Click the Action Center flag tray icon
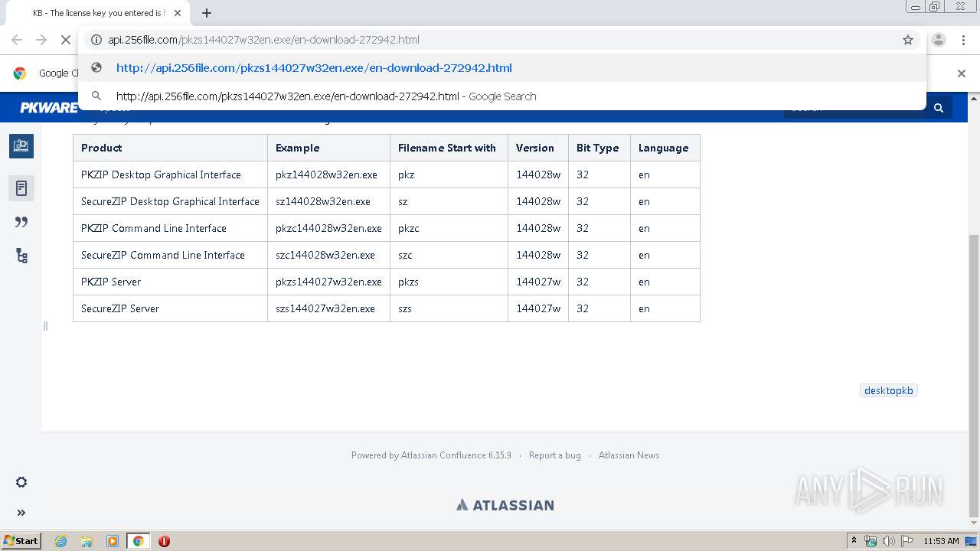Screen dimensions: 980x551 (907, 541)
